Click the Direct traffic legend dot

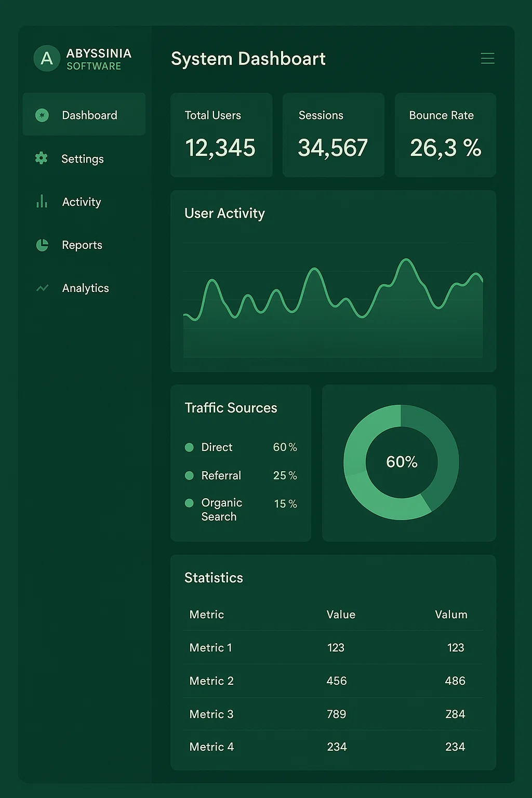tap(190, 447)
